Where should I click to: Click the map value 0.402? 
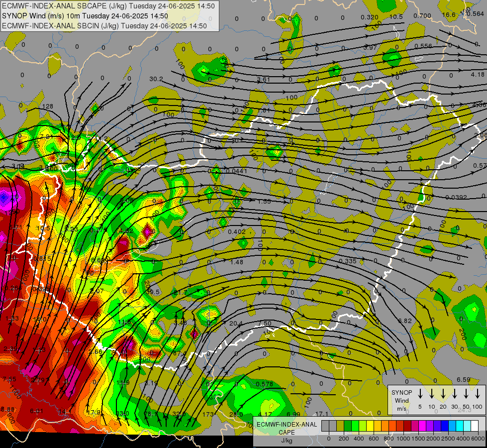point(237,231)
